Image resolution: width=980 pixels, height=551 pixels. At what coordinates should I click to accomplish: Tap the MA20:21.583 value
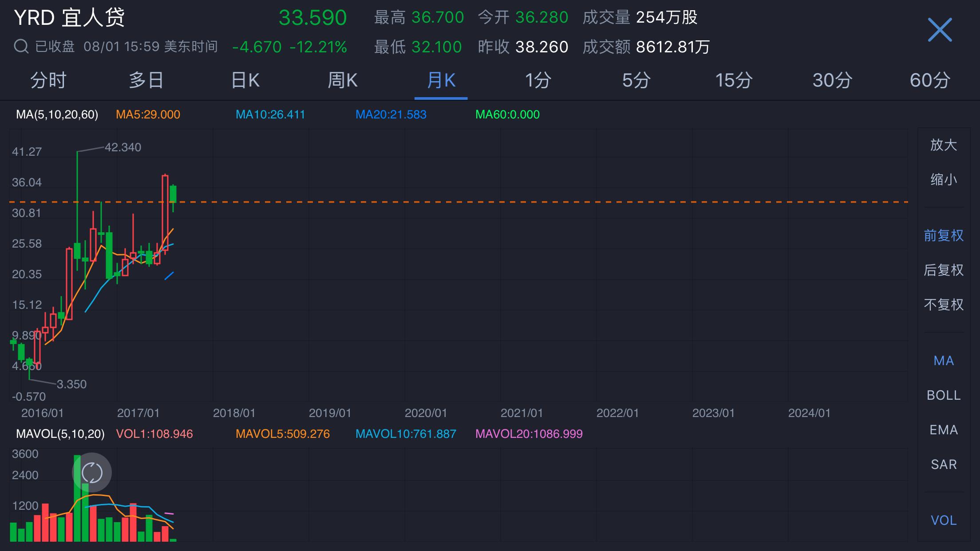click(x=391, y=114)
